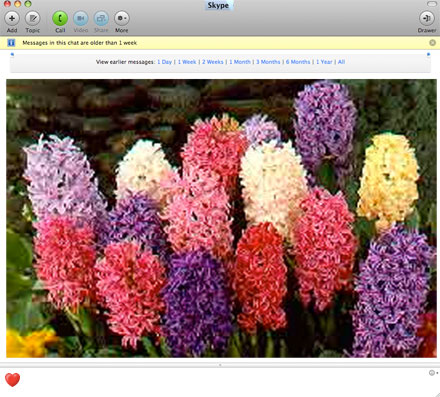The height and width of the screenshot is (397, 440).
Task: Show All earlier messages
Action: tap(341, 62)
